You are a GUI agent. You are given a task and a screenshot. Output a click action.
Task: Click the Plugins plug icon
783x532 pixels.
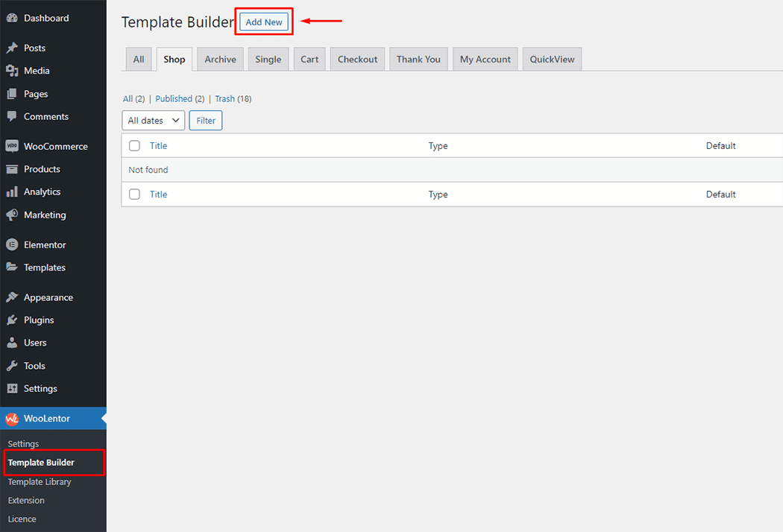12,320
